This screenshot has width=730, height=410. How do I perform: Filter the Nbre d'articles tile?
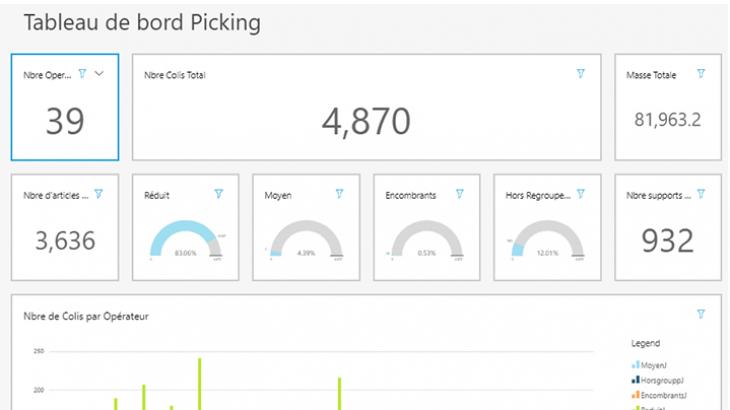click(98, 194)
